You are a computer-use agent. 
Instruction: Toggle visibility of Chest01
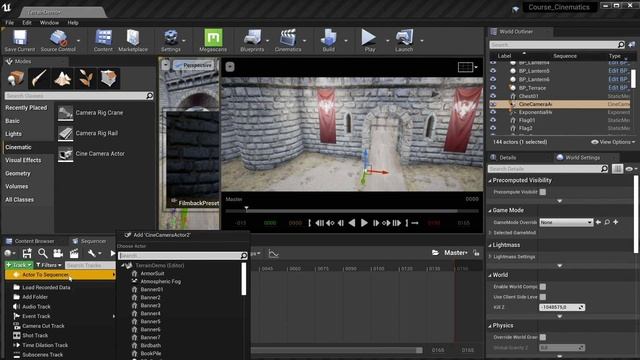point(493,96)
